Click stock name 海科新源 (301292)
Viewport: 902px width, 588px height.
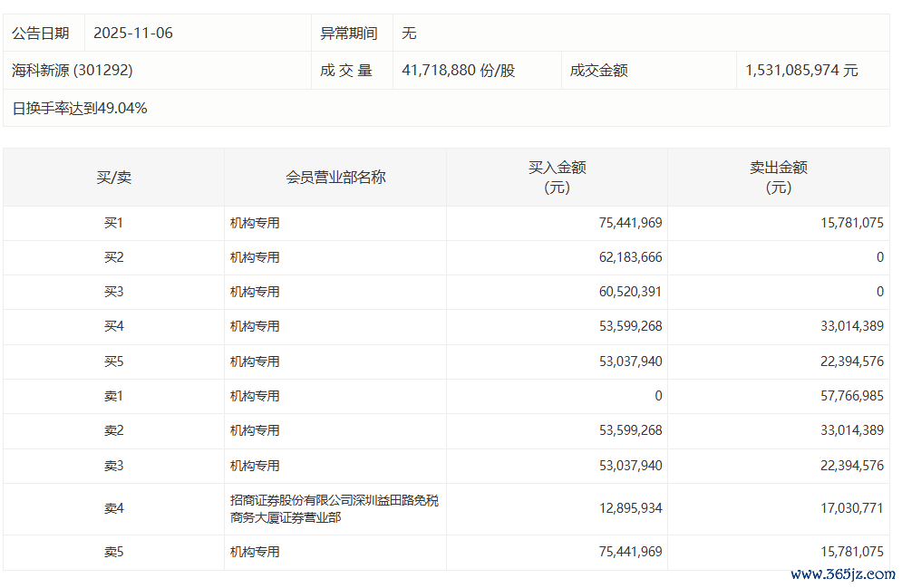coord(72,70)
